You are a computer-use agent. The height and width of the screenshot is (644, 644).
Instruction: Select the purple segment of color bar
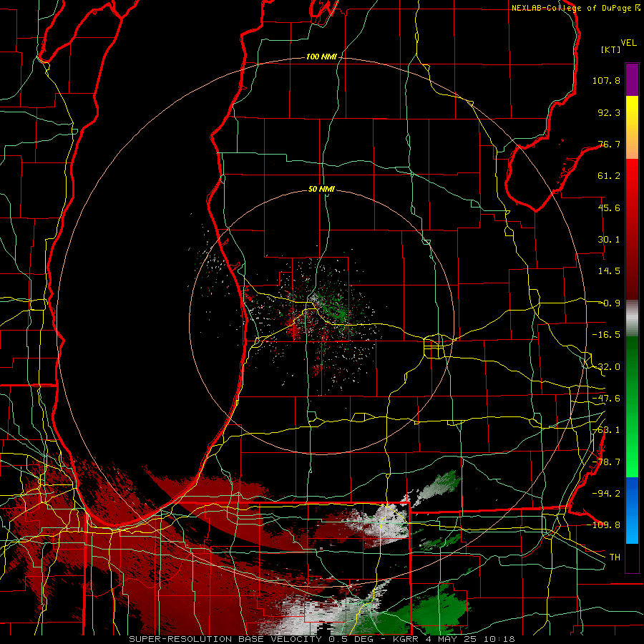click(632, 79)
